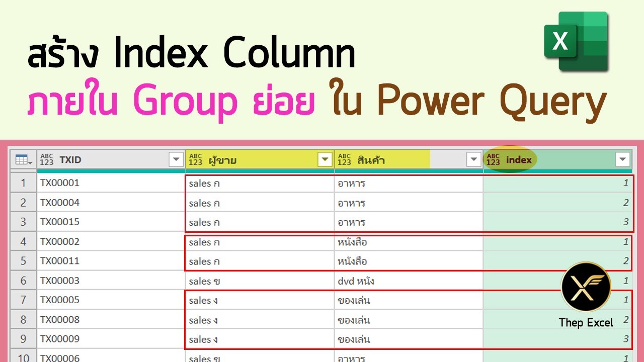Click the สินค้า column data type icon
Image resolution: width=644 pixels, height=362 pixels.
[x=344, y=160]
